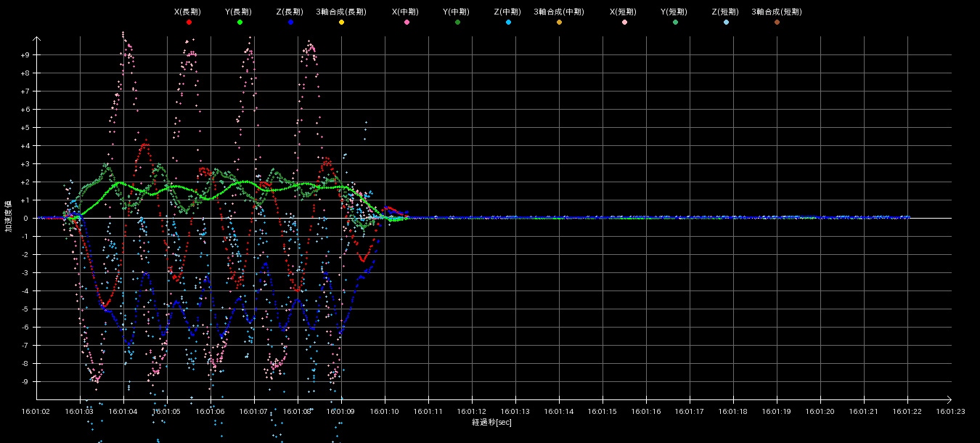Screen dimensions: 980x443
Task: Toggle the Z(短期) series via its label
Action: [724, 12]
